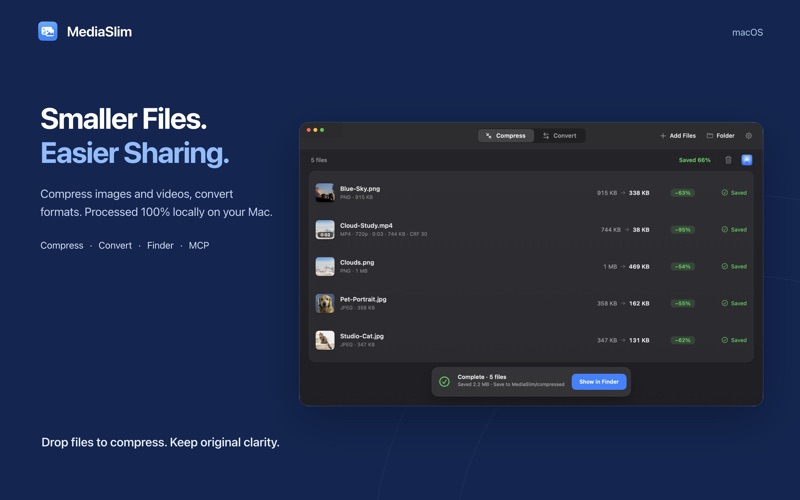Click the -95% savings badge

pos(683,230)
